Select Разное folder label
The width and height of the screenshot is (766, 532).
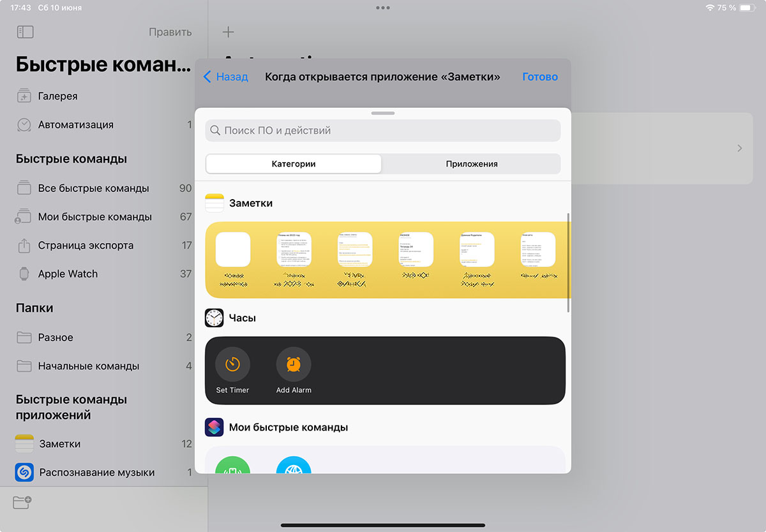pyautogui.click(x=56, y=337)
